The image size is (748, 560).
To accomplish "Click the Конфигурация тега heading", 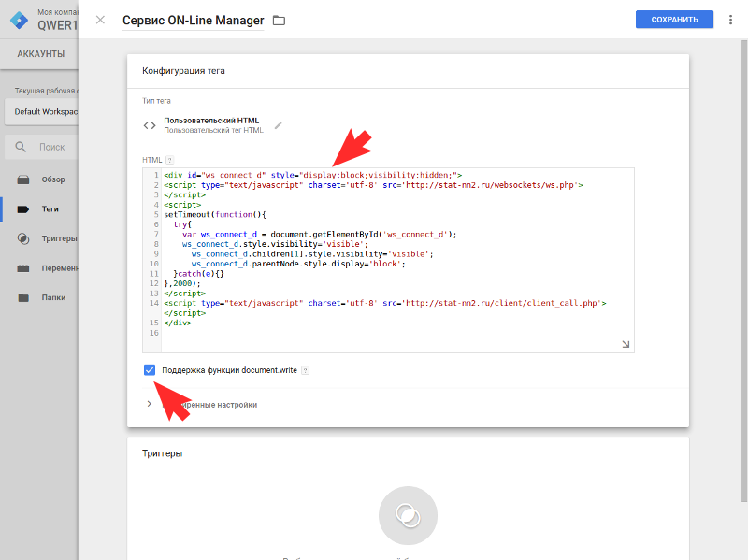I will tap(183, 71).
